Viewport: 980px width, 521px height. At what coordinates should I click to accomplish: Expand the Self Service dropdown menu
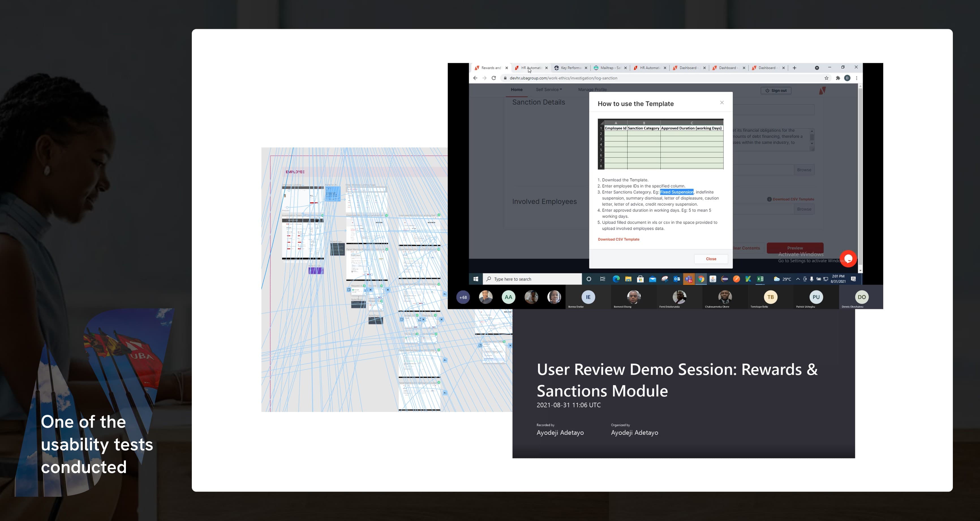[549, 89]
